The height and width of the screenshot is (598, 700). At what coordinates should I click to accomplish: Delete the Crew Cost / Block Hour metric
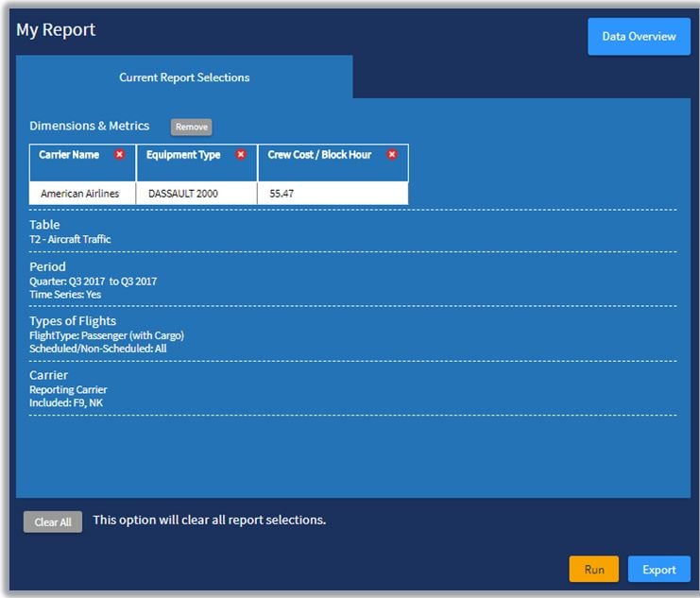[392, 155]
